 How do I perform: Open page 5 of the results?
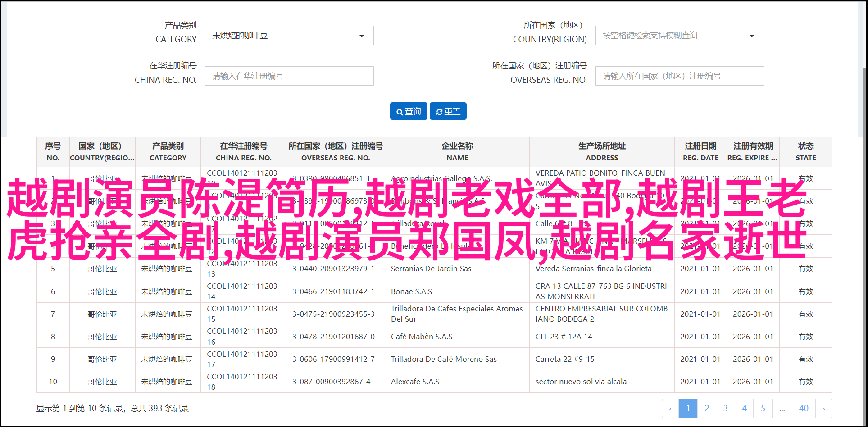click(x=763, y=409)
